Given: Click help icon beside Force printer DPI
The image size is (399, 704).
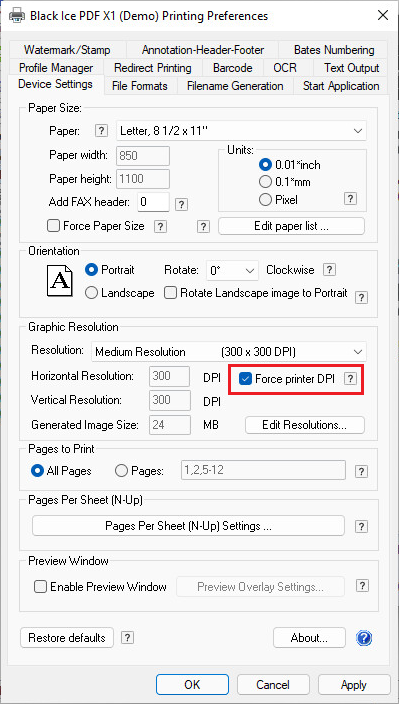Looking at the screenshot, I should tap(350, 379).
